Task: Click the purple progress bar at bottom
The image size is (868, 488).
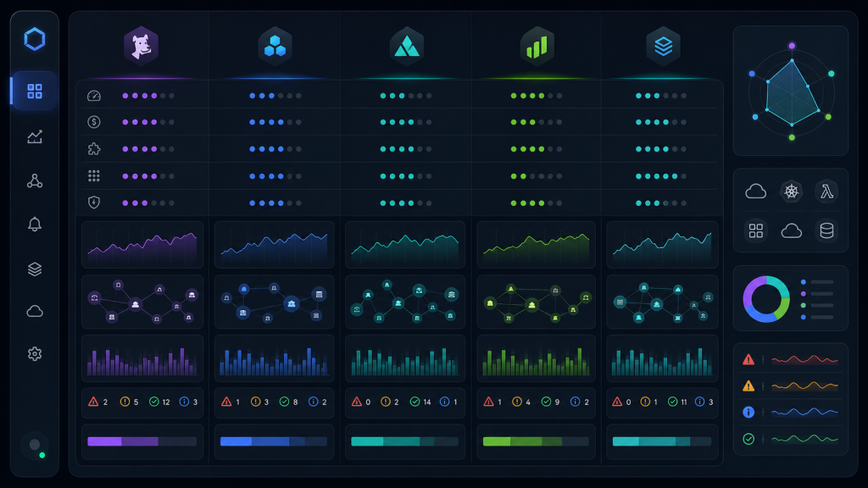Action: coord(142,441)
